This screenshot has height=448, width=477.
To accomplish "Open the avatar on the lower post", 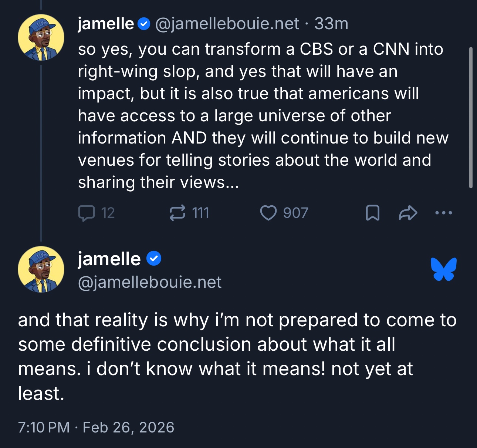I will coord(41,269).
